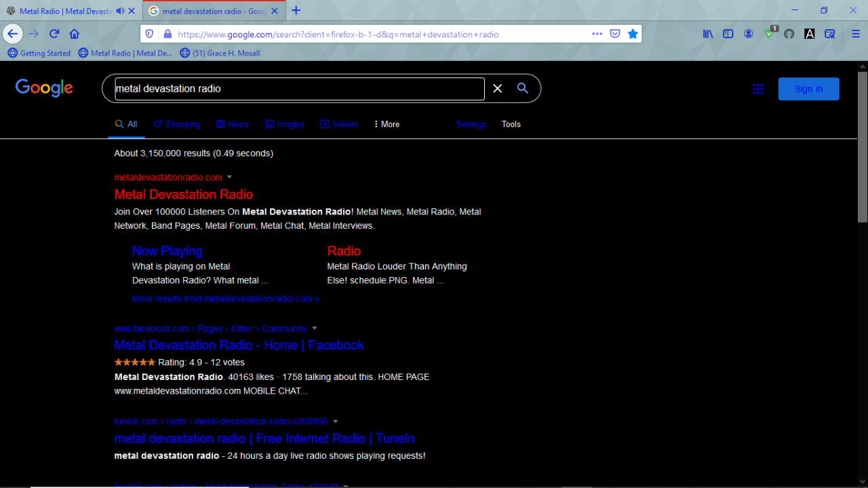Open the Library toolbar icon
The image size is (868, 488).
click(x=708, y=34)
